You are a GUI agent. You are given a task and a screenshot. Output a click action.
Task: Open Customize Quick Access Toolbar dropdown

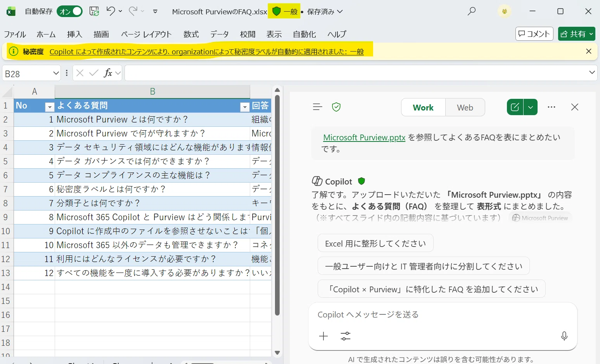pyautogui.click(x=155, y=12)
